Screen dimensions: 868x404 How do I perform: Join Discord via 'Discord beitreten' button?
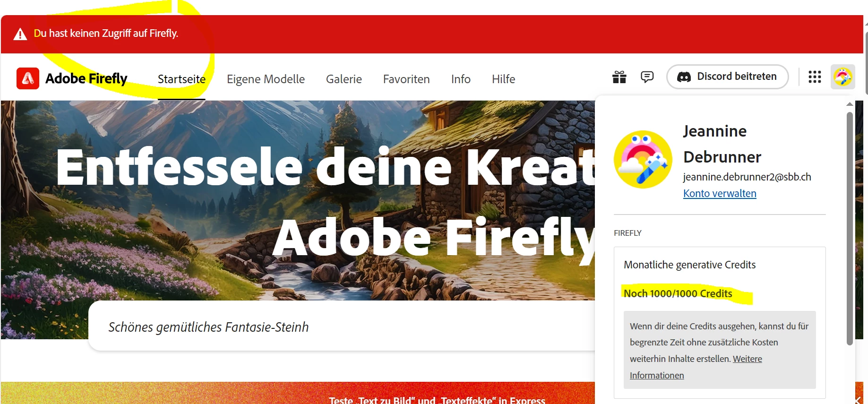point(728,77)
